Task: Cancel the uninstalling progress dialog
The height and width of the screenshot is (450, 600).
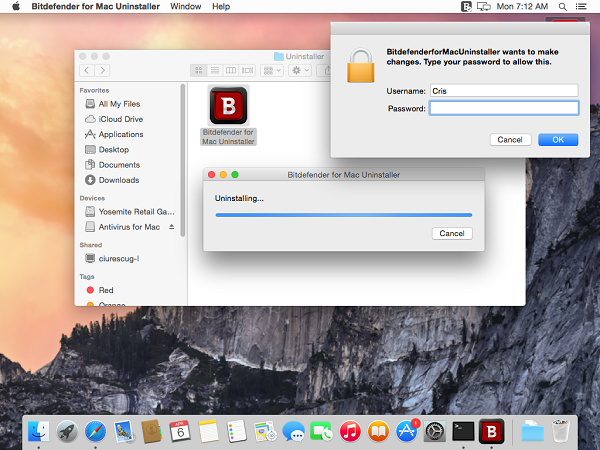Action: (x=452, y=233)
